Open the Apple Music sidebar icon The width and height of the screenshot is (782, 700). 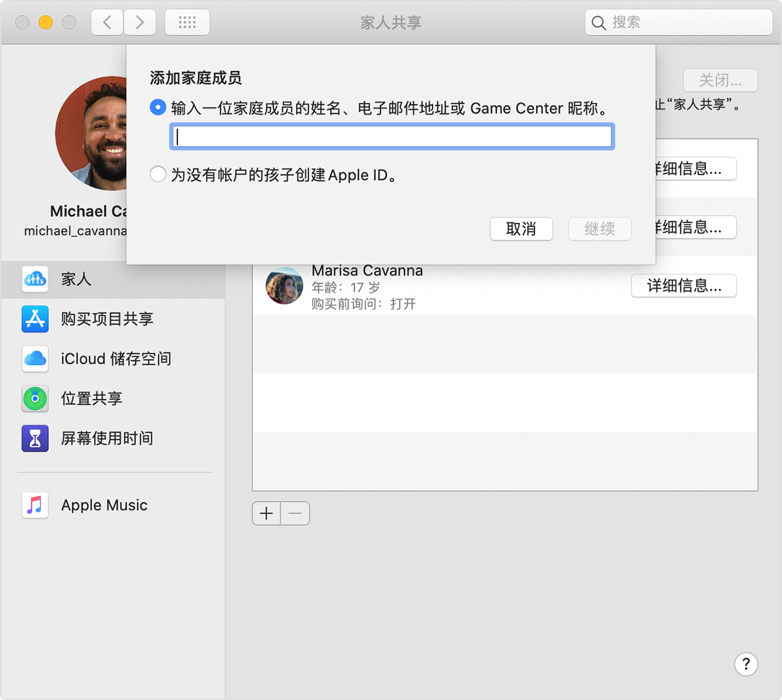coord(35,505)
